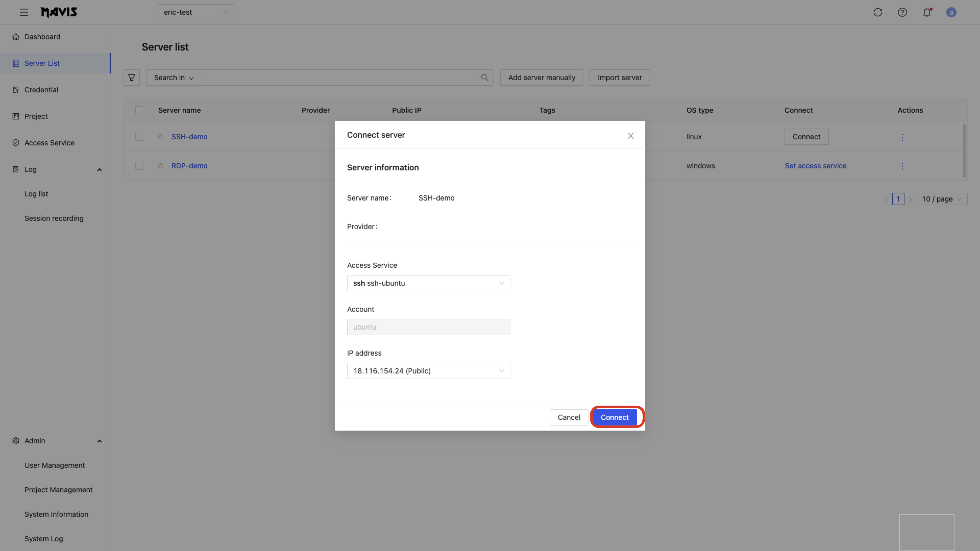Open the eric-test project selector
Image resolution: width=980 pixels, height=551 pixels.
(x=195, y=12)
